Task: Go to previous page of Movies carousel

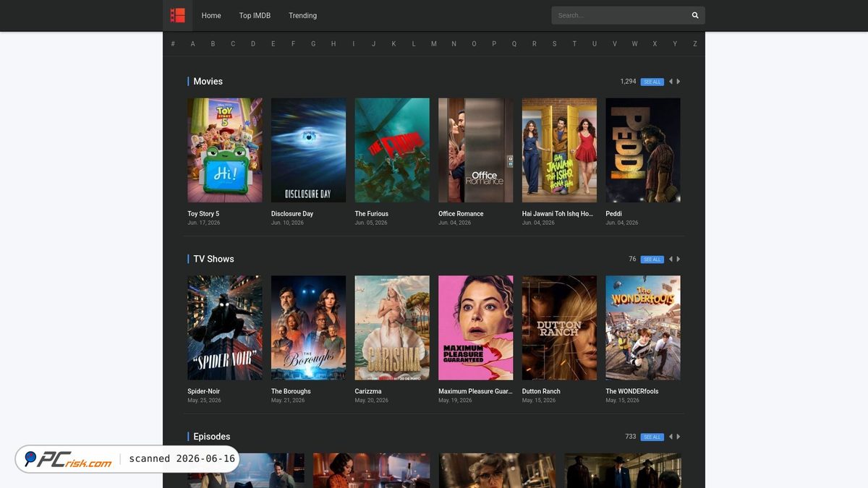Action: click(x=671, y=82)
